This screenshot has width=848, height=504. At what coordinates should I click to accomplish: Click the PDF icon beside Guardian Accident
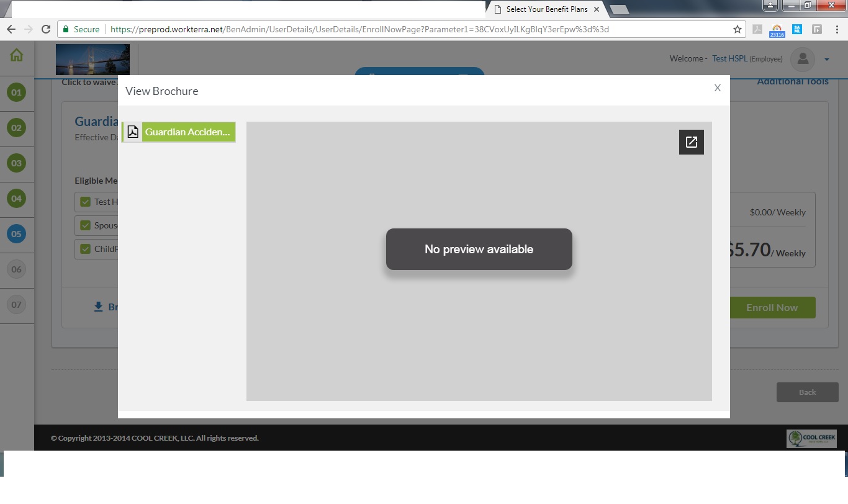133,132
